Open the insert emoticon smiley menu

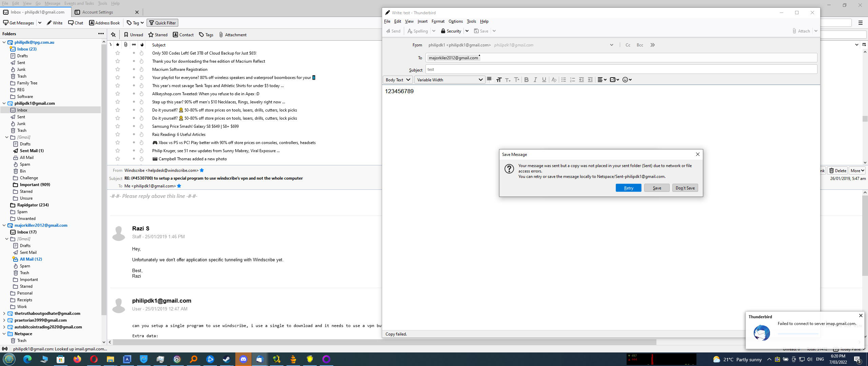tap(627, 80)
